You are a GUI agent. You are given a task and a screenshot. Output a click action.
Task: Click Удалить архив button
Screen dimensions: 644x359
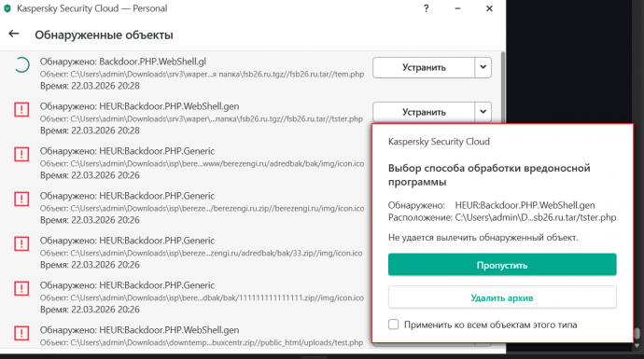502,297
